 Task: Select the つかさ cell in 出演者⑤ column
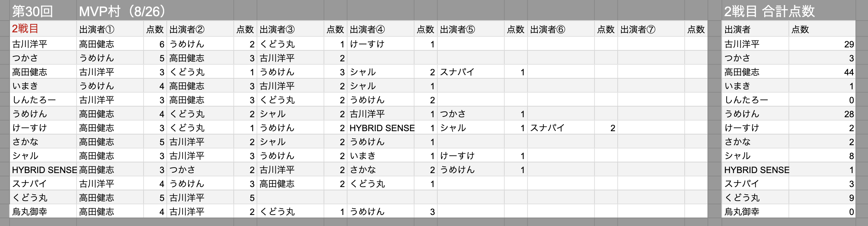pyautogui.click(x=471, y=114)
